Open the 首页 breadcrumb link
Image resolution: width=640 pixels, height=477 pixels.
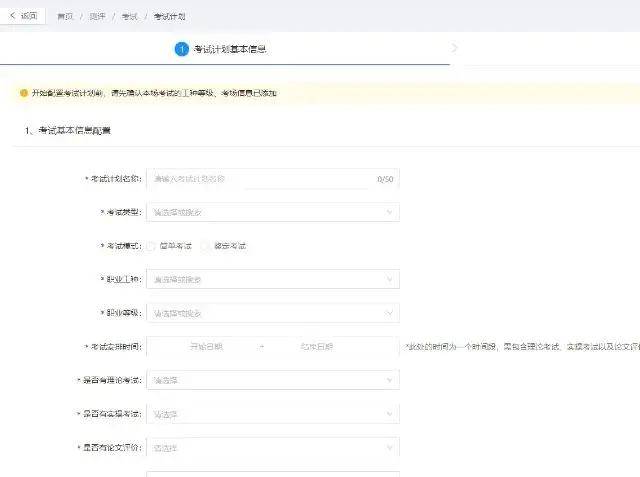coord(65,16)
